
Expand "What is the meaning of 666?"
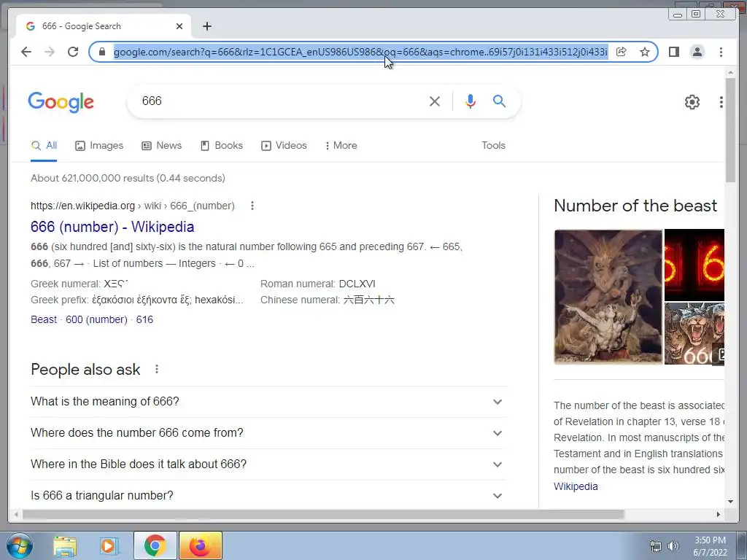(268, 402)
